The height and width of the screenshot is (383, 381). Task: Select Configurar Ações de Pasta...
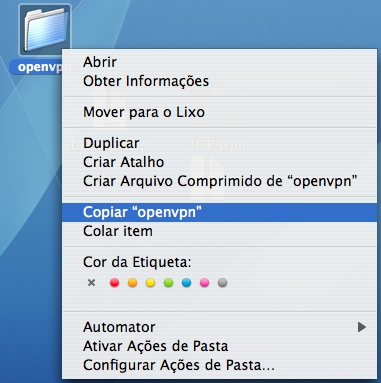pos(220,365)
